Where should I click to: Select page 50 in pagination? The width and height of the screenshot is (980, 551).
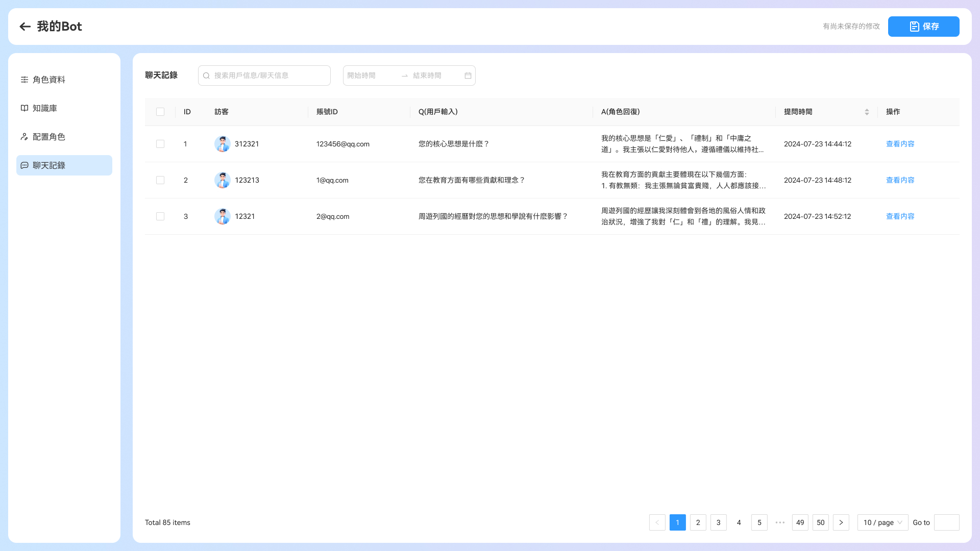821,522
